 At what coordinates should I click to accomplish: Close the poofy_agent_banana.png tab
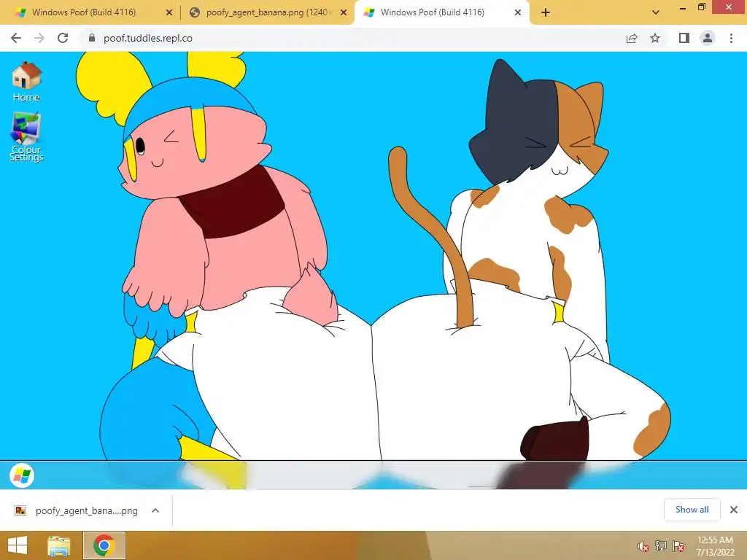click(344, 13)
